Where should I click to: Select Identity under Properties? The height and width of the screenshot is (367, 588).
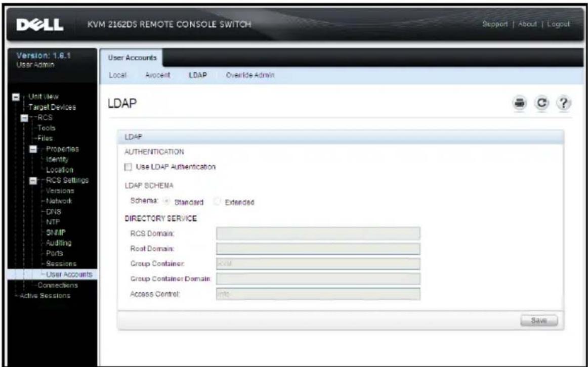click(57, 160)
